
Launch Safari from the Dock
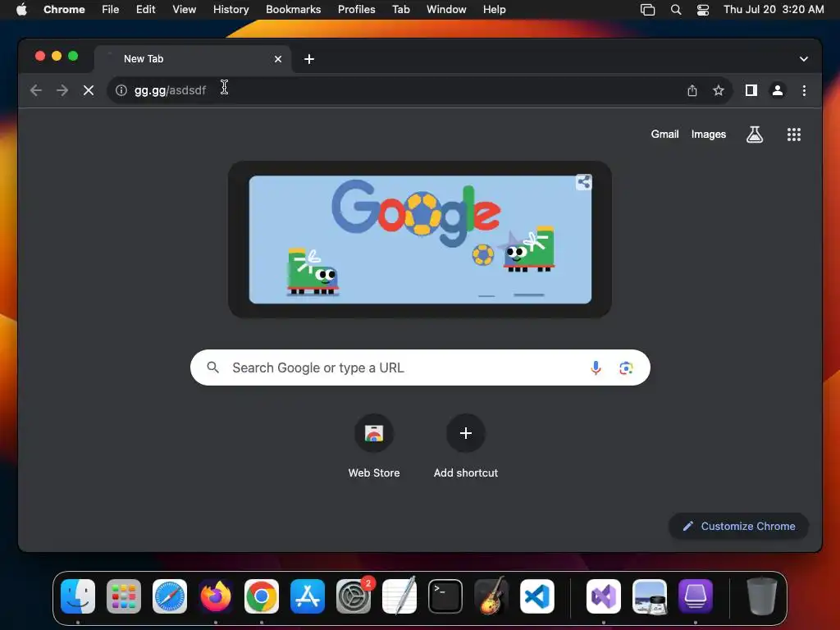(x=170, y=596)
